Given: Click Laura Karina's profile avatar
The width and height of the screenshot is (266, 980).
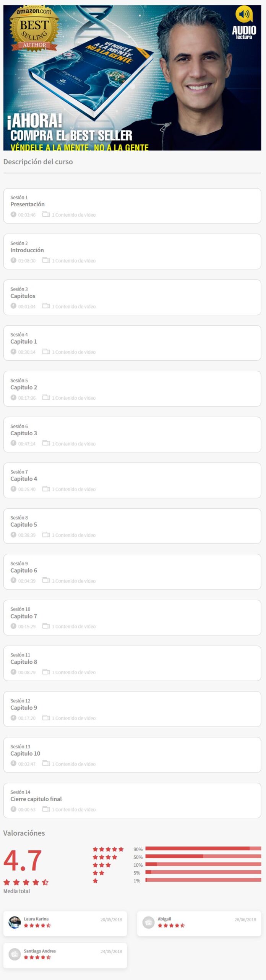Looking at the screenshot, I should coord(15,922).
